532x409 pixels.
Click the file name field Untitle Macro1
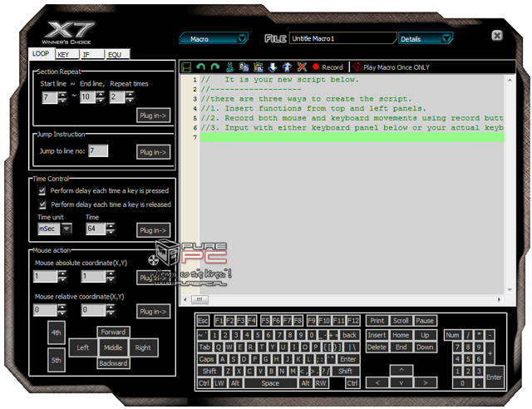point(342,38)
